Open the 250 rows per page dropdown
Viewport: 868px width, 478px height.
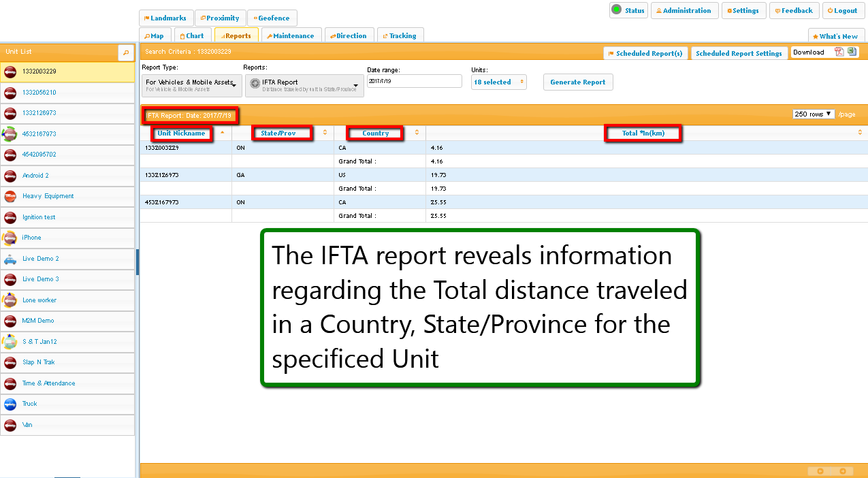pyautogui.click(x=814, y=114)
